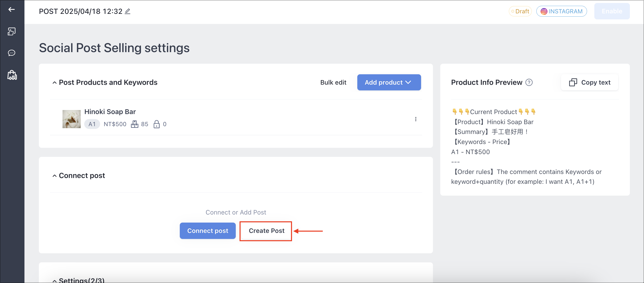Screen dimensions: 644x283
Task: Click Copy text button
Action: coord(590,82)
